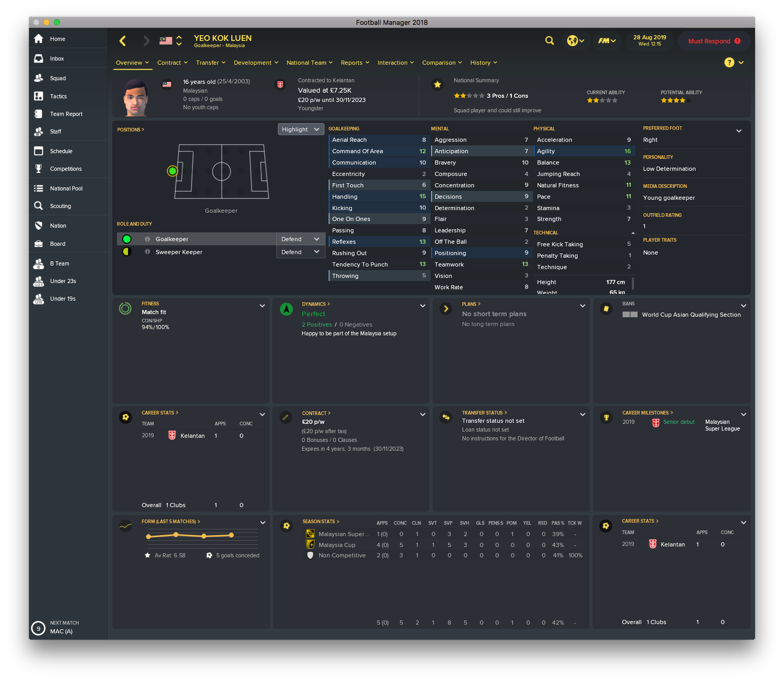The height and width of the screenshot is (681, 784).
Task: Expand the Fitness panel chevron
Action: (262, 306)
